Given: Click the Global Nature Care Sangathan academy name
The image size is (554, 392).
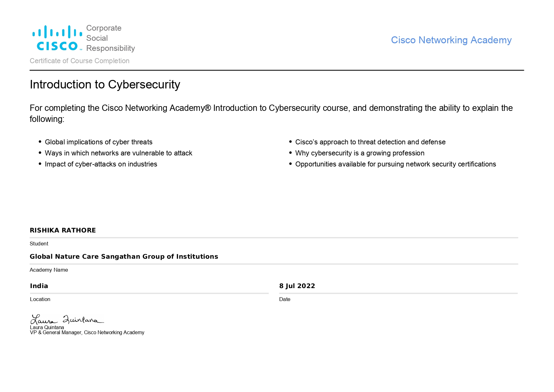Looking at the screenshot, I should [124, 256].
